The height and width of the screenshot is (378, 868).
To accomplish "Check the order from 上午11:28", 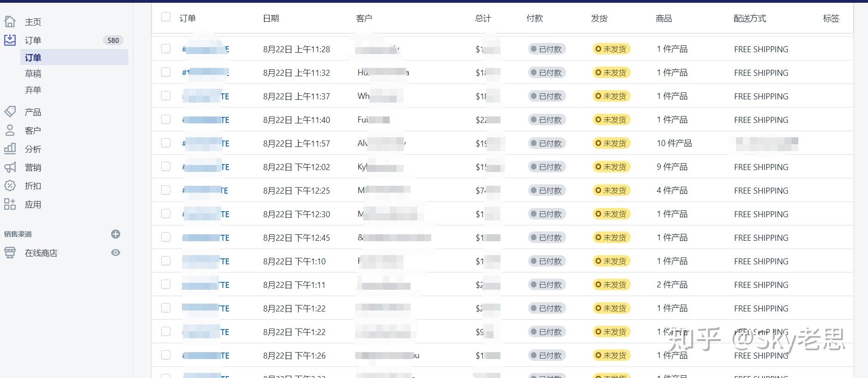I will [x=166, y=49].
